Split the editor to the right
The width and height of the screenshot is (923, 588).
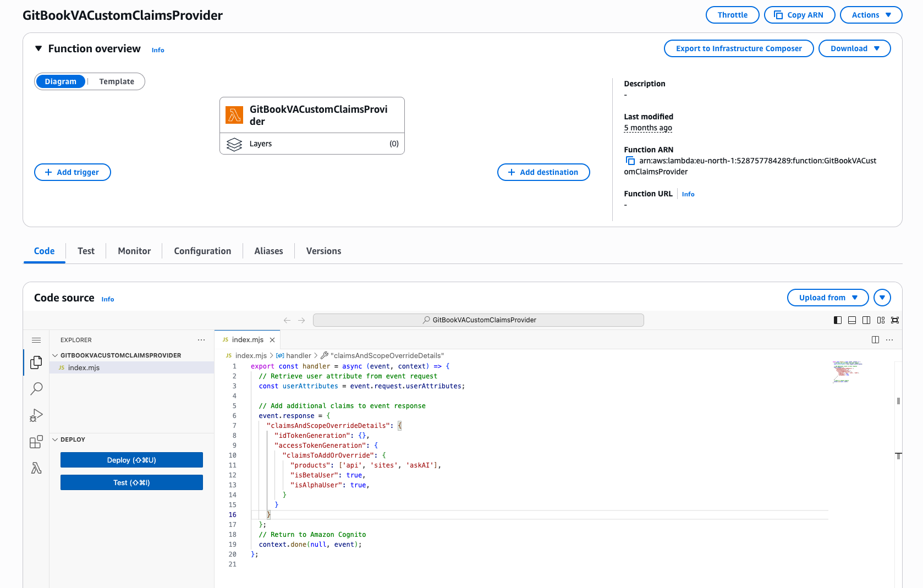[x=875, y=340]
